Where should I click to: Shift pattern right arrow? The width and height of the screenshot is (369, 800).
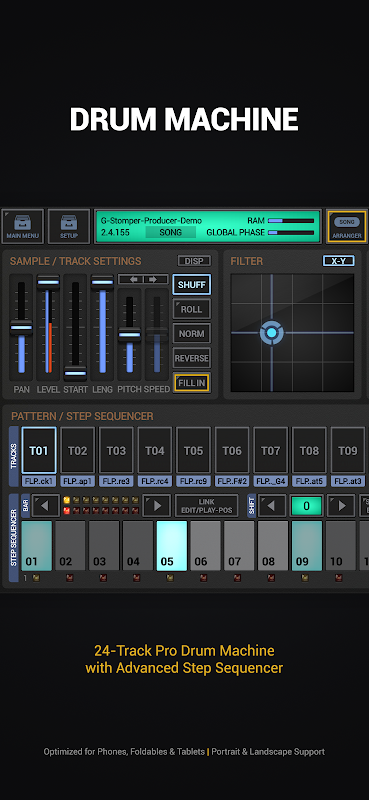341,506
